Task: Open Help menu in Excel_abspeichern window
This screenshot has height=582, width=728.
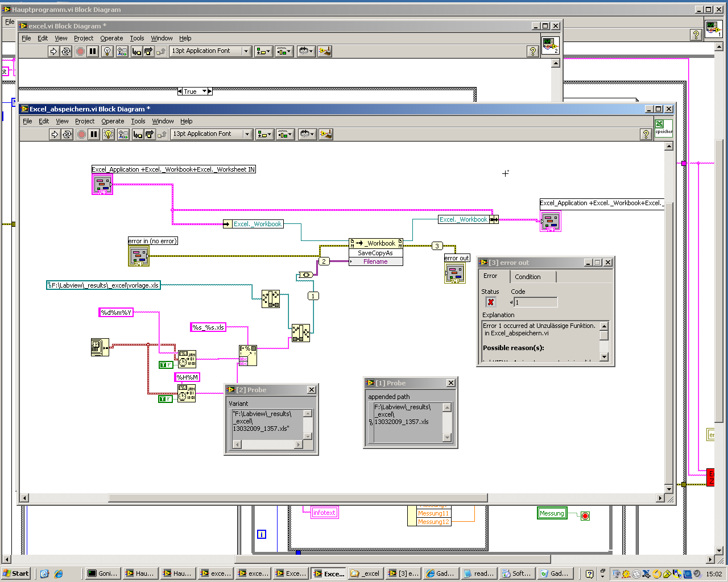Action: (187, 121)
